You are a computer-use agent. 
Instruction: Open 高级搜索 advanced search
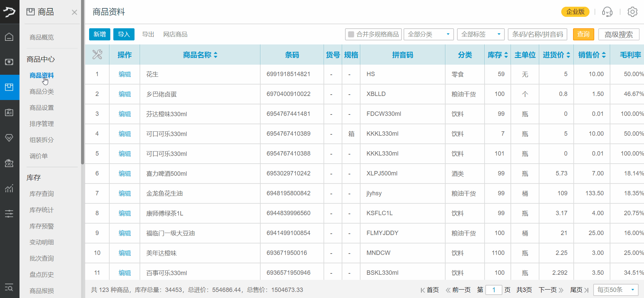[619, 34]
